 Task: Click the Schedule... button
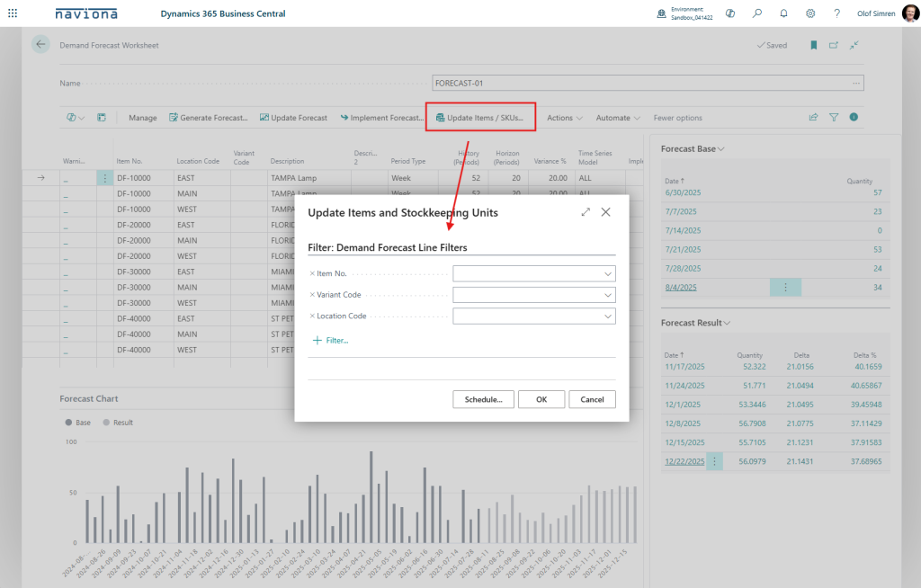[x=483, y=399]
